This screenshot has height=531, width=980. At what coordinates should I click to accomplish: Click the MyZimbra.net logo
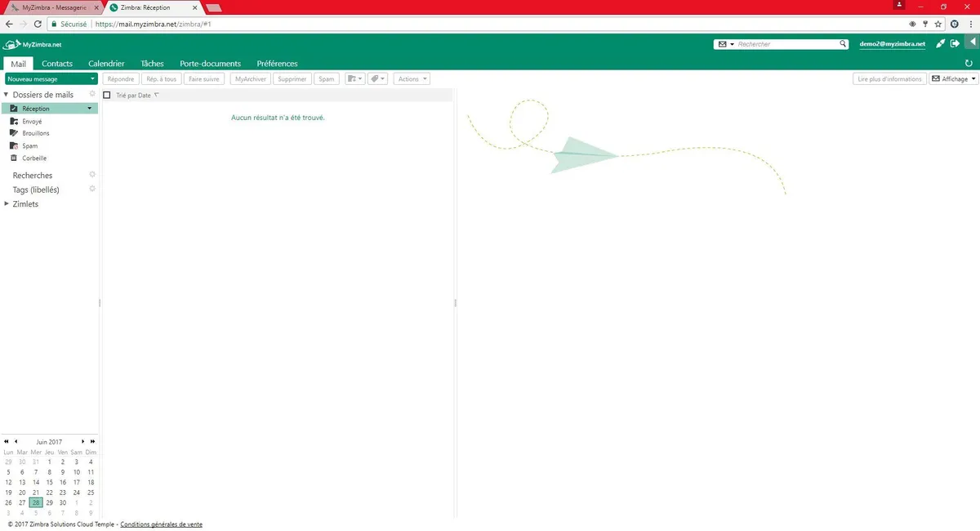pyautogui.click(x=33, y=44)
